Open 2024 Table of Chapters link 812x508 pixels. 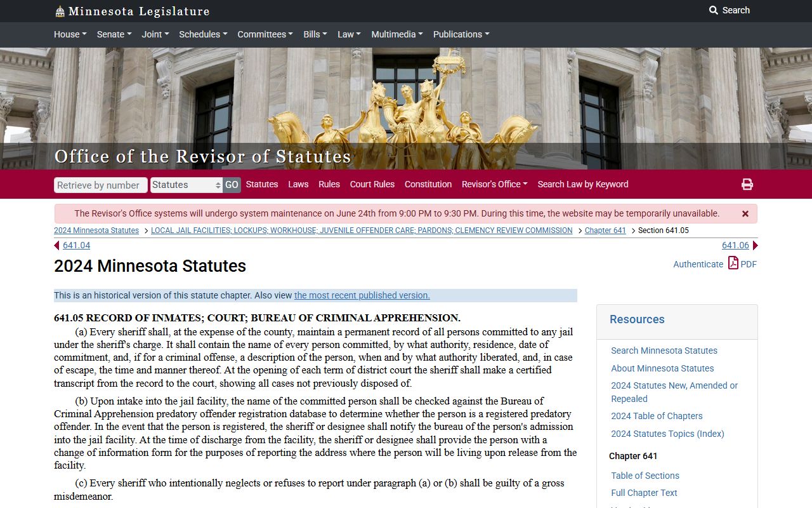[657, 416]
